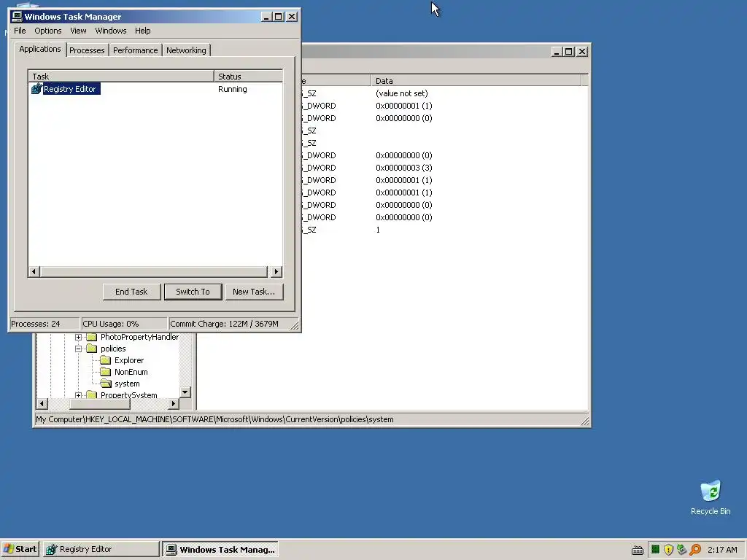Switch to the Networking tab
This screenshot has width=747, height=560.
186,50
